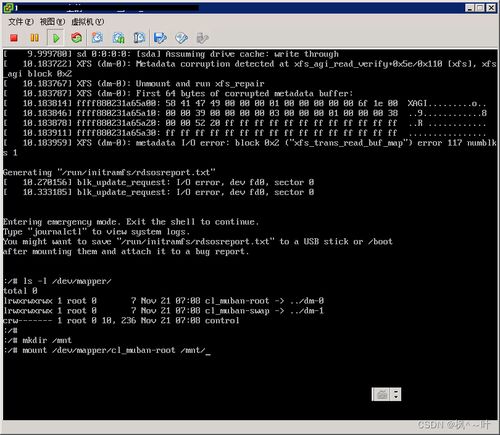Power off the VM with red stop icon
This screenshot has width=500, height=435.
click(x=14, y=38)
